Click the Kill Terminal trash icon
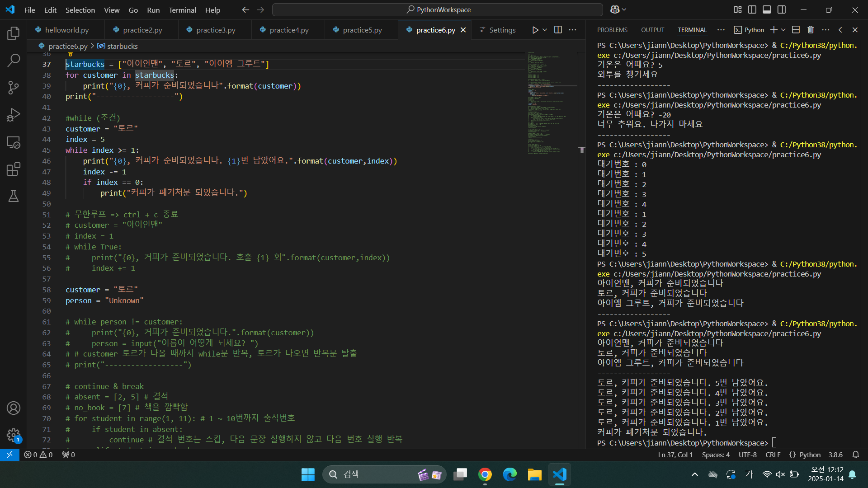Screen dimensions: 868x488 pos(811,30)
